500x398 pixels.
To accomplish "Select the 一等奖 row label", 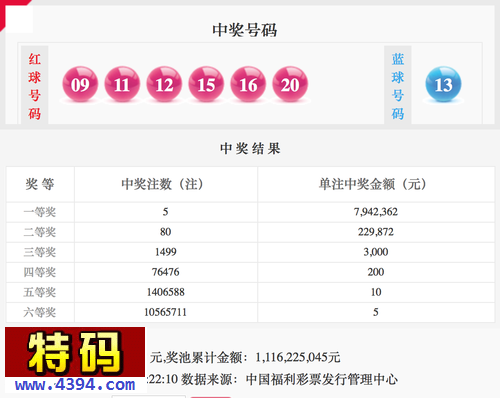I will coord(40,212).
